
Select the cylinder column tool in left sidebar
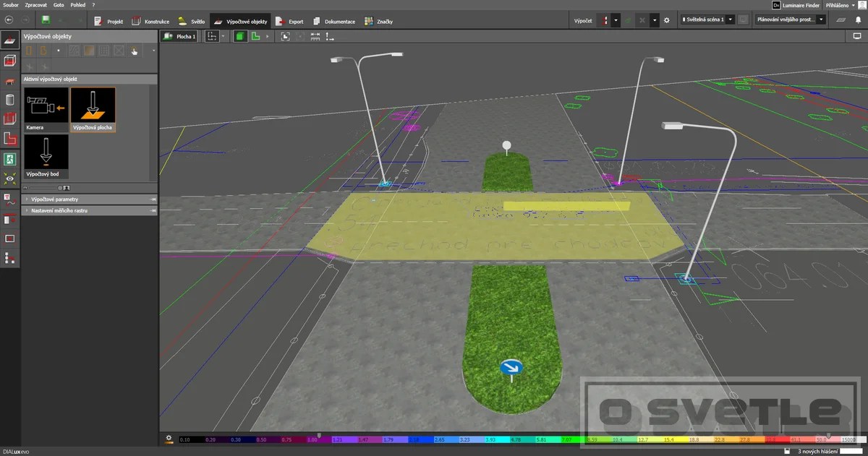click(10, 100)
